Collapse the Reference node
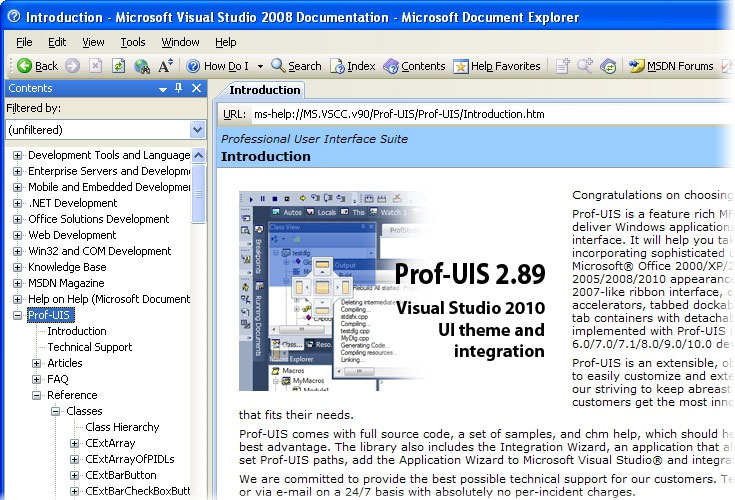 click(x=37, y=396)
